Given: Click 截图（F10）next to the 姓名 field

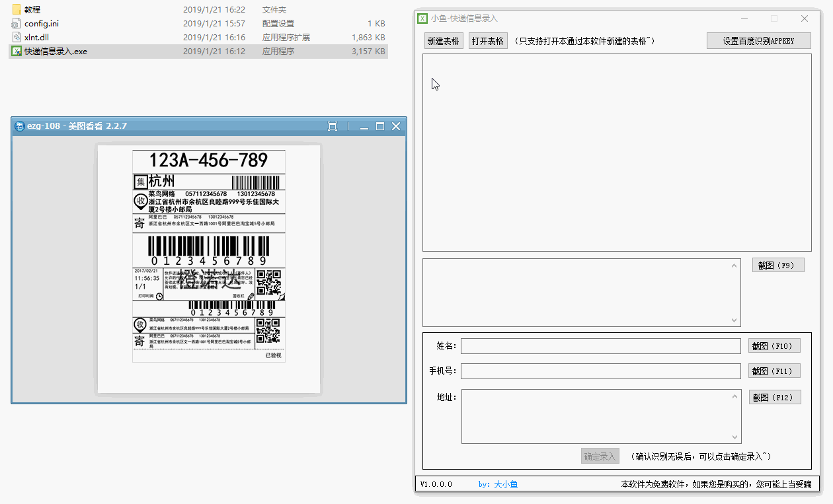Looking at the screenshot, I should coord(774,345).
